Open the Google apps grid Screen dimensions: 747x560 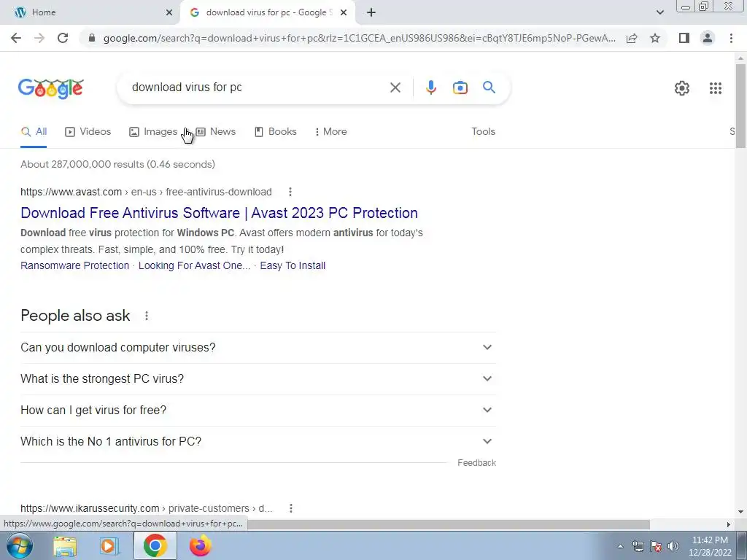[x=715, y=88]
